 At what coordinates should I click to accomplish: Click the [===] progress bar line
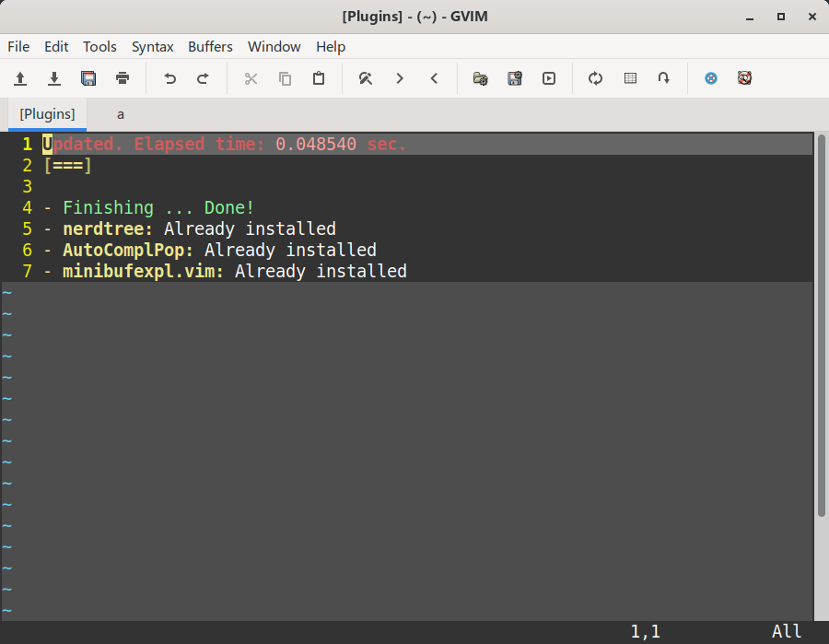point(67,165)
